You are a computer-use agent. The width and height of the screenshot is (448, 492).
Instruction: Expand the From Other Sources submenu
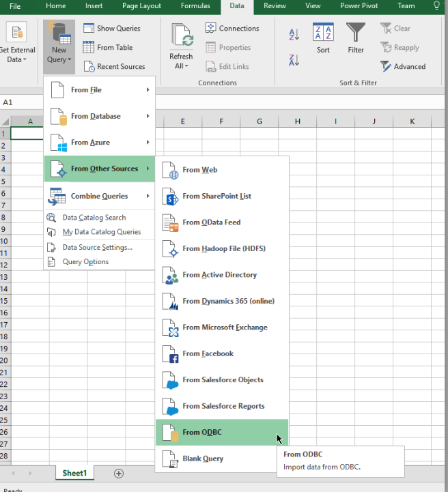coord(100,169)
